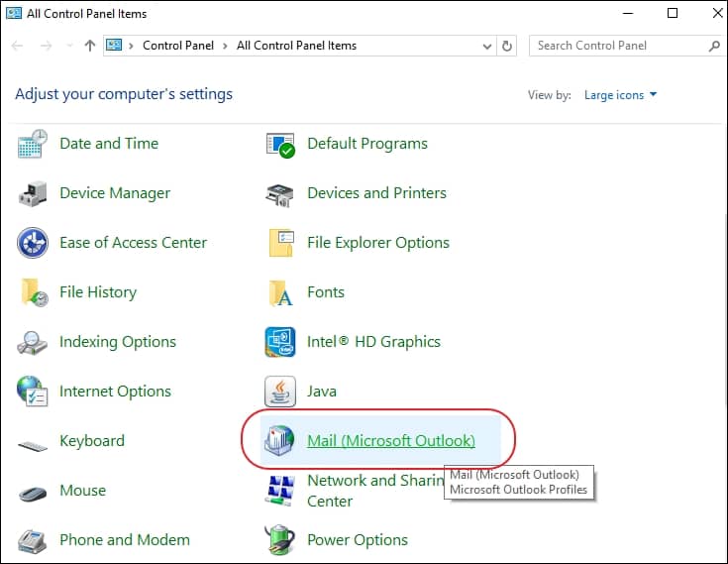728x564 pixels.
Task: Open the Ease of Access Center link
Action: click(134, 243)
